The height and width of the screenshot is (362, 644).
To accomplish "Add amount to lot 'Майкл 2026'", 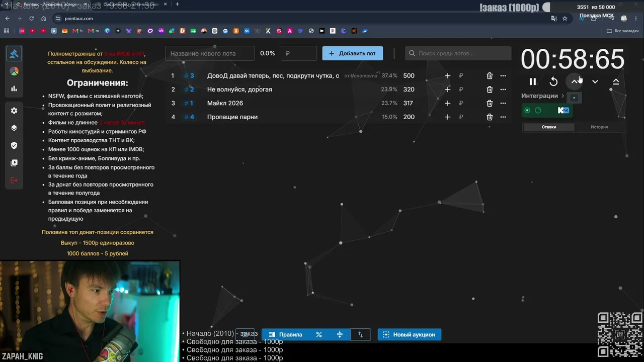I will click(448, 103).
